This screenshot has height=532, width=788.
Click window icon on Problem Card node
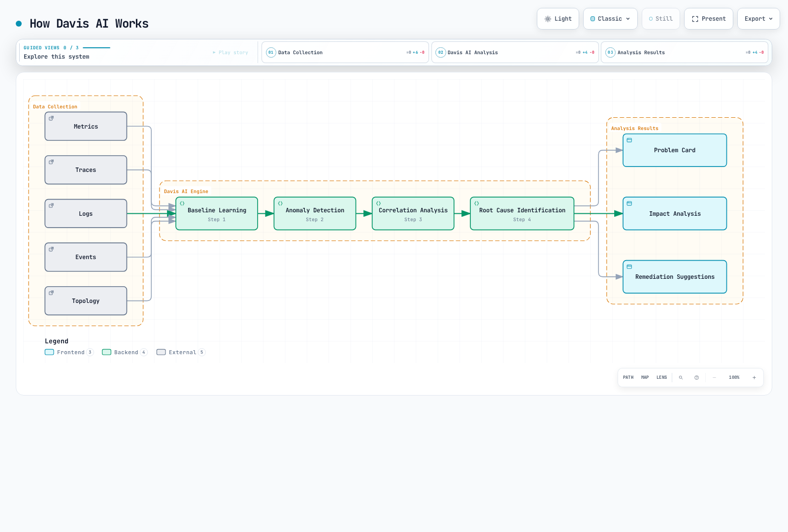pyautogui.click(x=629, y=140)
